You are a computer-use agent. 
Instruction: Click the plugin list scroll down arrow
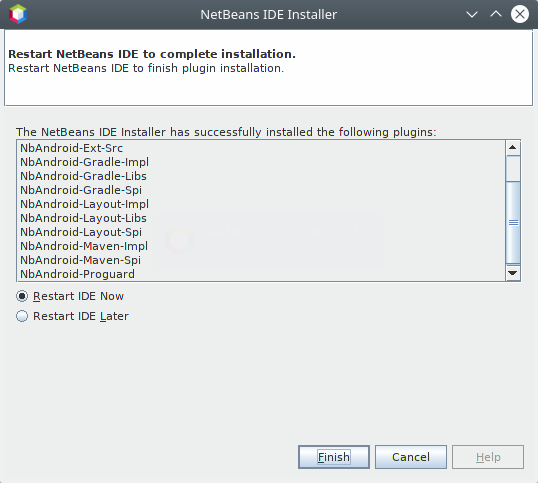[513, 273]
